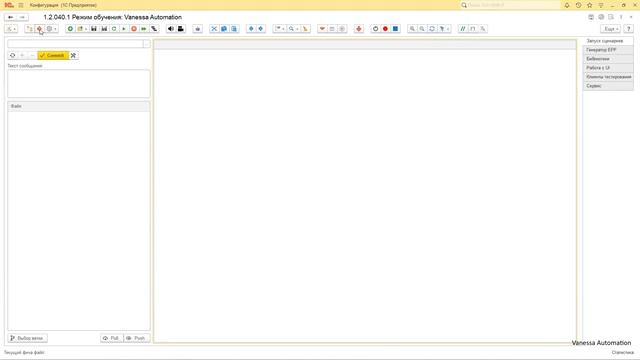
Task: Open the gear settings dropdown in toolbar
Action: (51, 29)
